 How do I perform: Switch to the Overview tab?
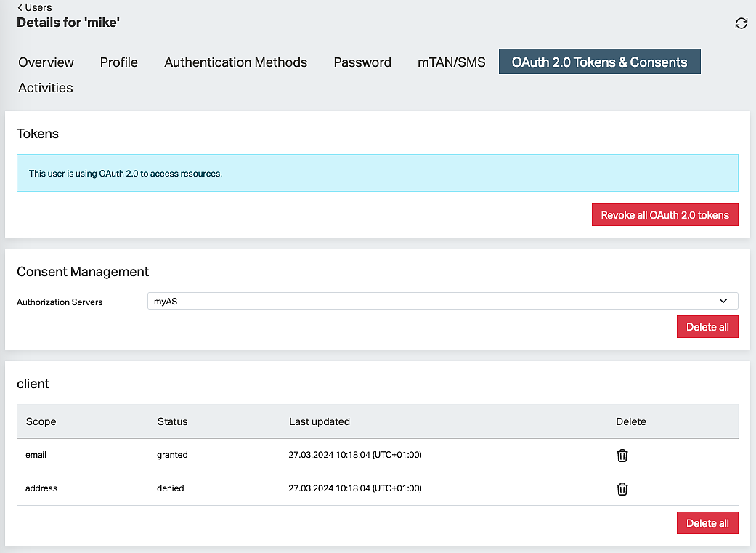point(46,62)
